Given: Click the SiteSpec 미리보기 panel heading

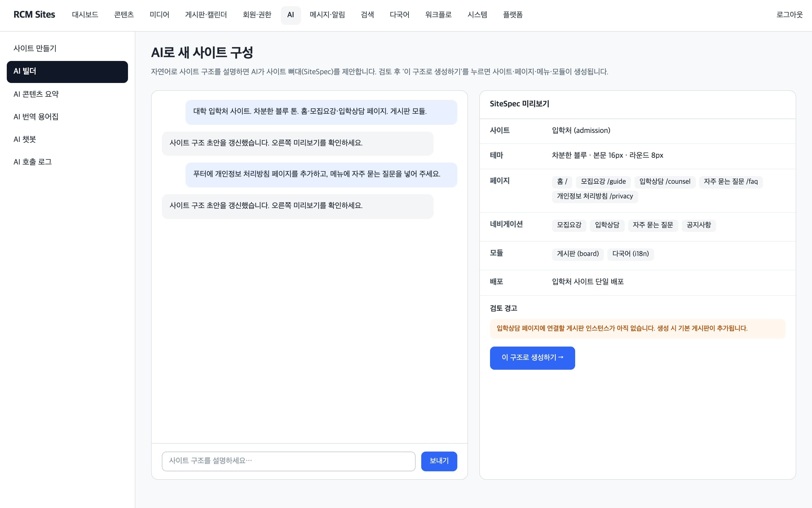Looking at the screenshot, I should 519,104.
